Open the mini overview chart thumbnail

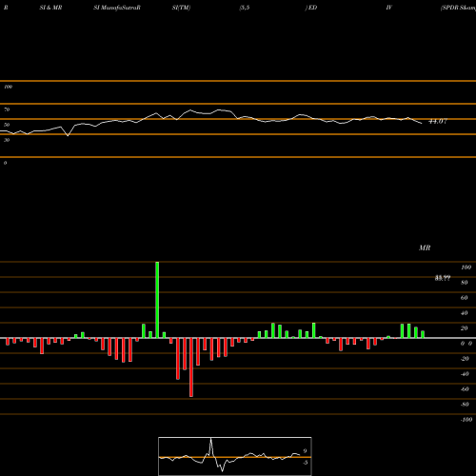pos(235,456)
